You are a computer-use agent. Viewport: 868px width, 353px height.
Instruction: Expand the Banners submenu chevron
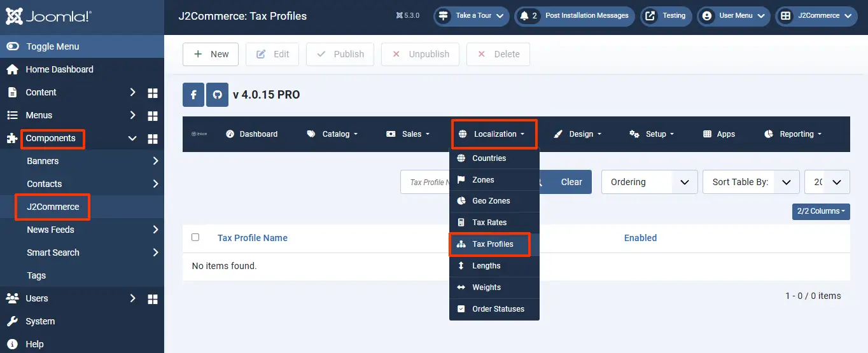pyautogui.click(x=155, y=161)
